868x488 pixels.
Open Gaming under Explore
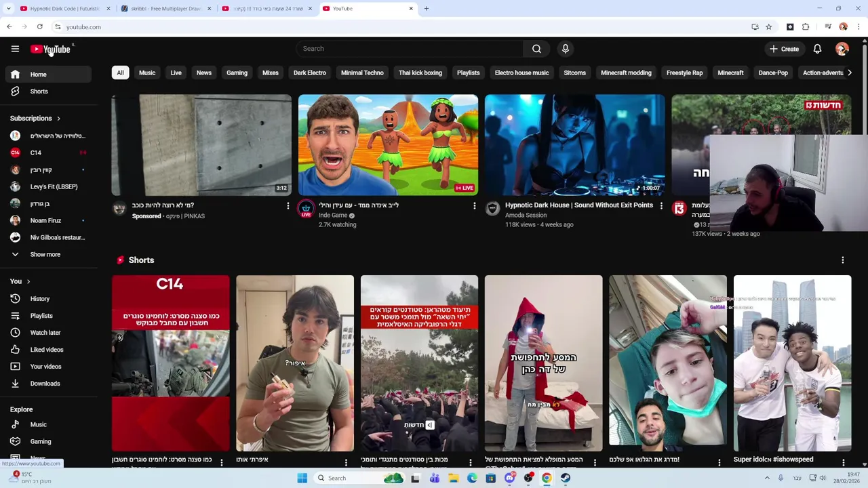[41, 442]
